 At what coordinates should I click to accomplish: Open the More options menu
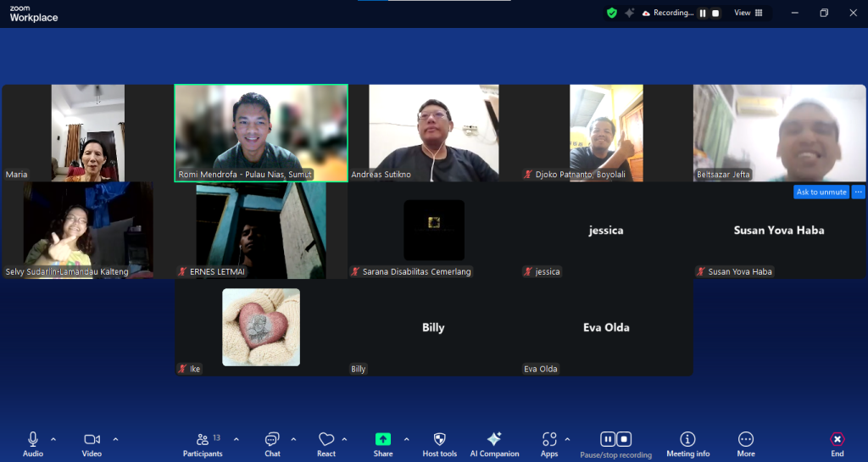[746, 444]
